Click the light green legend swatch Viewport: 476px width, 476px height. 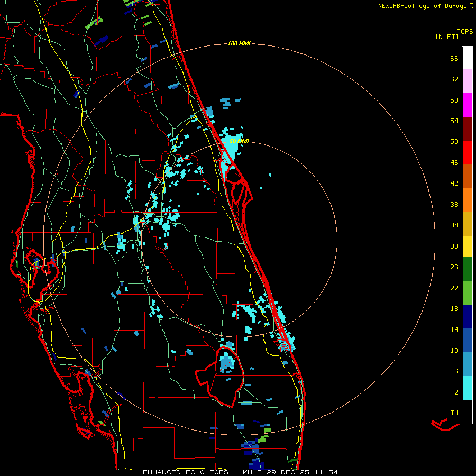[467, 293]
